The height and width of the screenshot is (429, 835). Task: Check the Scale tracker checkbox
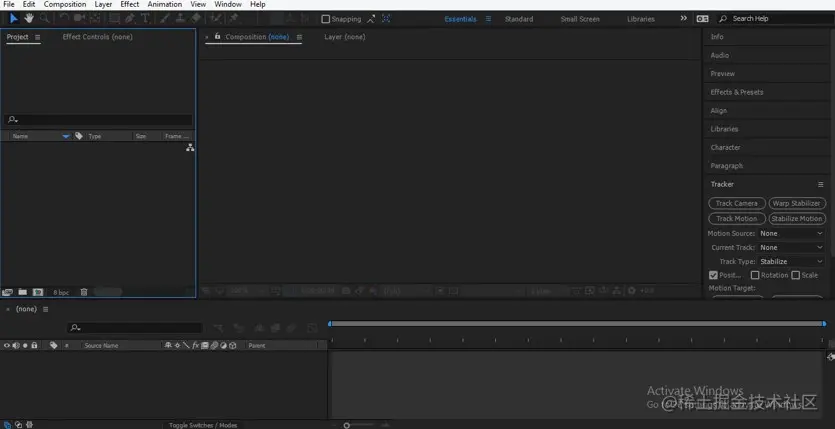[x=796, y=275]
